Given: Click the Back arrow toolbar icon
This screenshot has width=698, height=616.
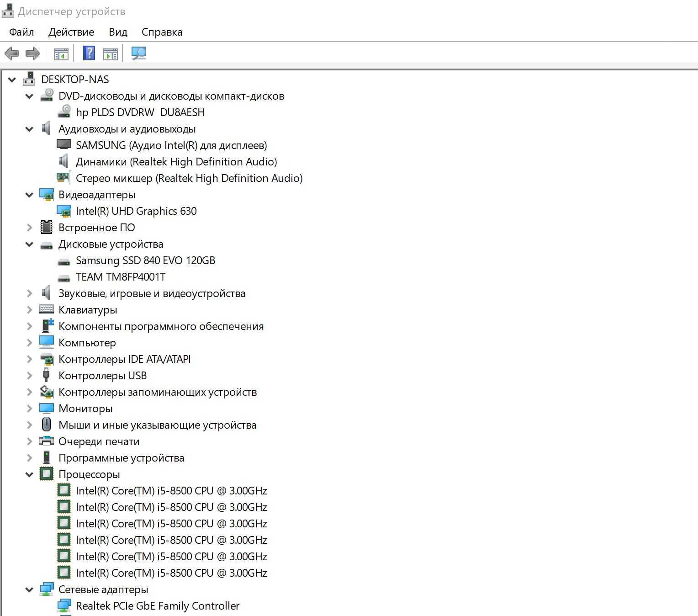Looking at the screenshot, I should 12,53.
